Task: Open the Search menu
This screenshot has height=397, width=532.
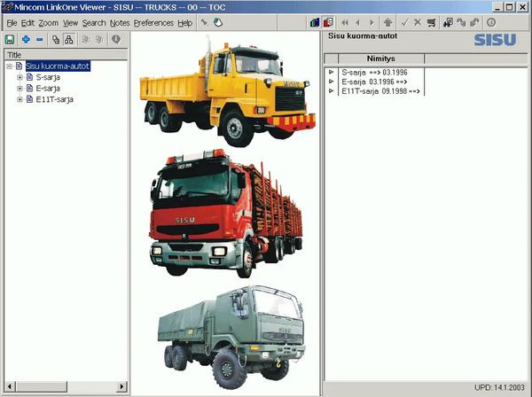Action: tap(94, 22)
